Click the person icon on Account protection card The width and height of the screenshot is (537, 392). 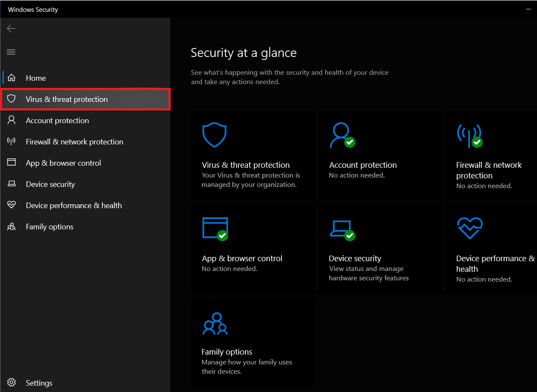pos(342,135)
